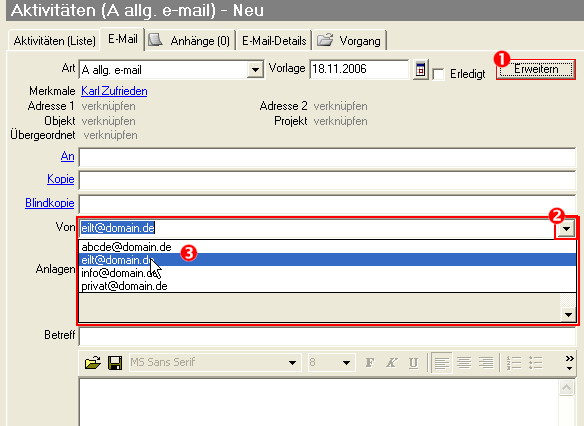Open the Von sender address dropdown arrow
The height and width of the screenshot is (426, 584).
566,228
